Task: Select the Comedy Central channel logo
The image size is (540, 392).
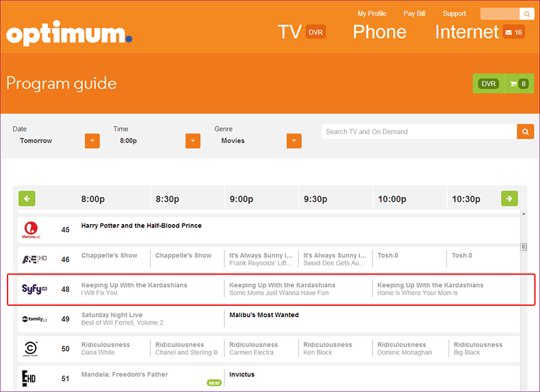Action: 31,348
